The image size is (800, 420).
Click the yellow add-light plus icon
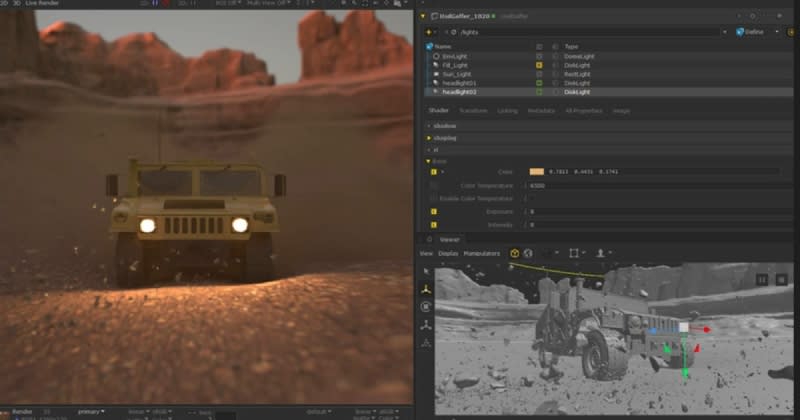click(x=429, y=32)
